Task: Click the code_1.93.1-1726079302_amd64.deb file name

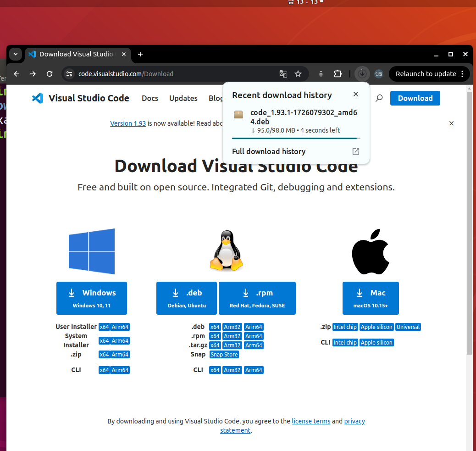Action: tap(304, 117)
